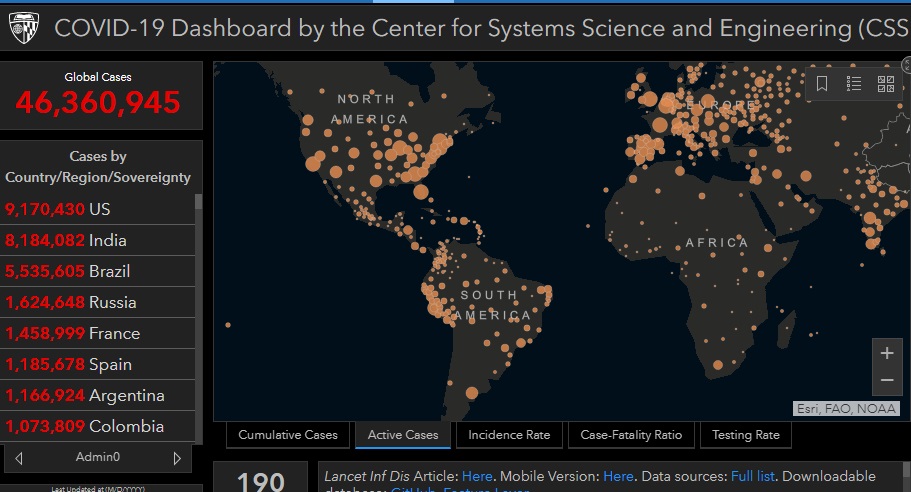
Task: Show the map legend list
Action: tap(854, 84)
